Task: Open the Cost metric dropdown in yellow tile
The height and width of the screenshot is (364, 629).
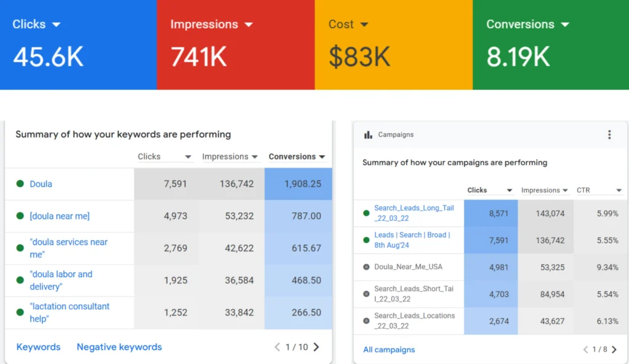Action: tap(364, 25)
